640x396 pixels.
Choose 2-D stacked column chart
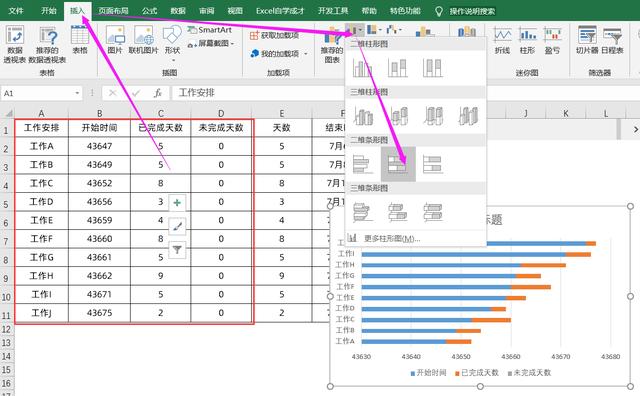[x=398, y=68]
